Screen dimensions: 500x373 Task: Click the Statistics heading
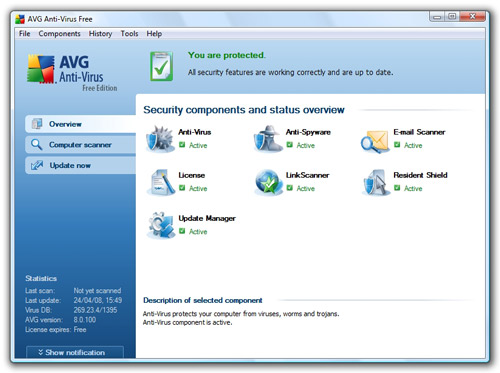(x=41, y=278)
